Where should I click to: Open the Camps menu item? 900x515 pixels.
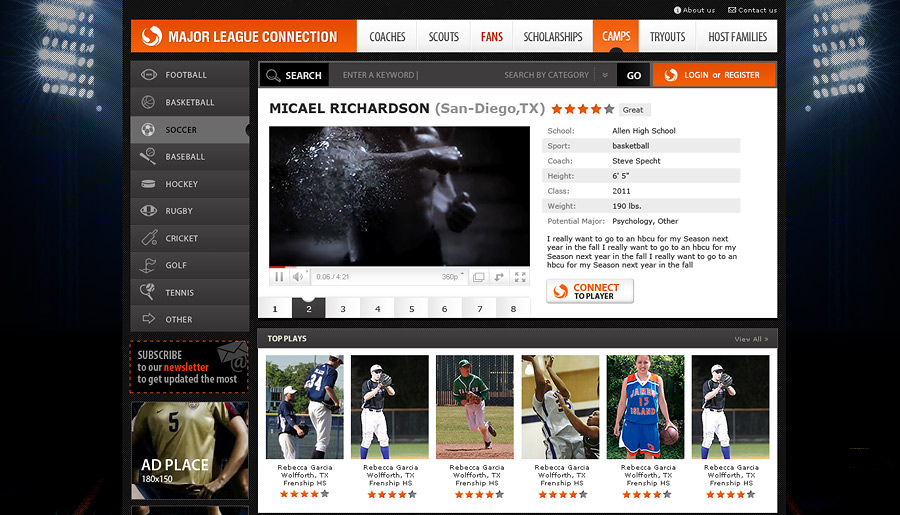click(x=616, y=37)
